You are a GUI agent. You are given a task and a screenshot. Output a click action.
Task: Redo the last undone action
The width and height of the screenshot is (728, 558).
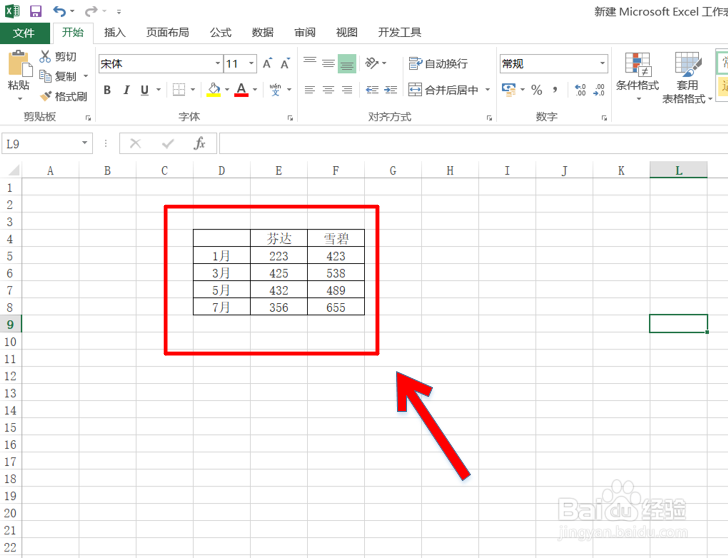click(91, 11)
